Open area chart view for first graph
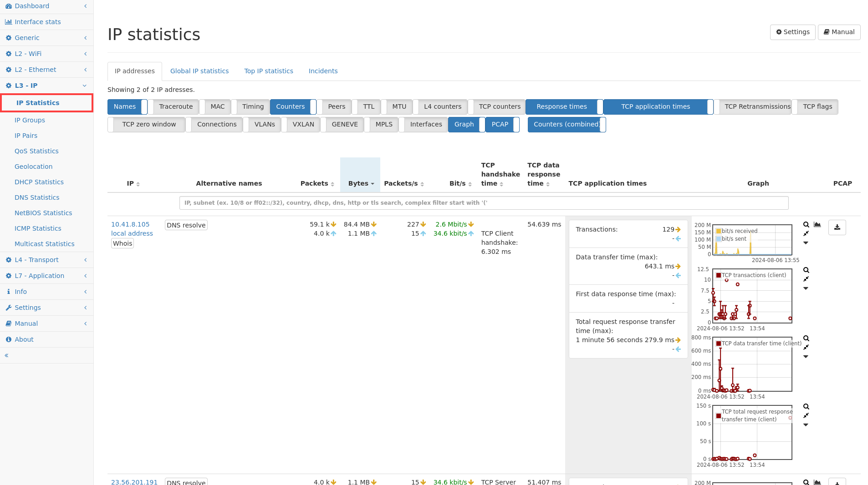 (817, 225)
